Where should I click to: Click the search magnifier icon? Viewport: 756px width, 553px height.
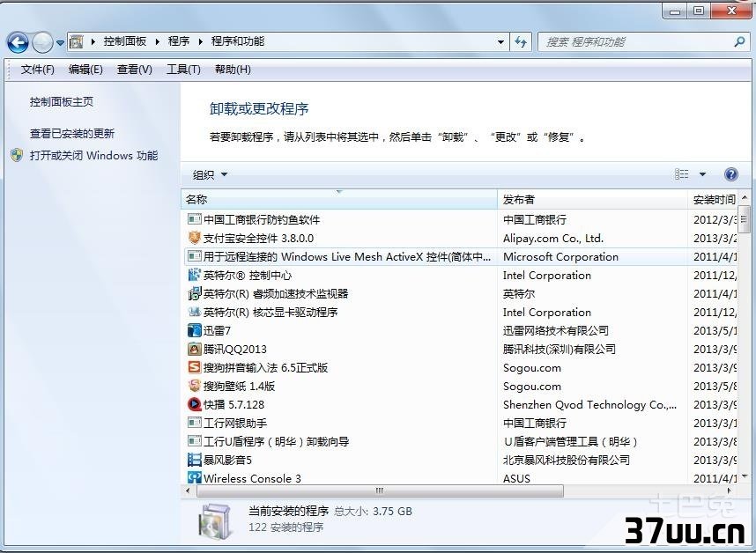point(739,42)
